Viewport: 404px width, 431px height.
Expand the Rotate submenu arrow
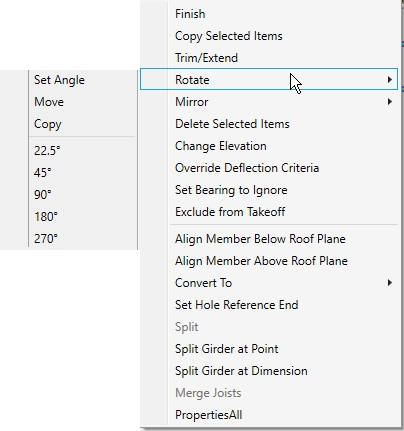point(389,80)
